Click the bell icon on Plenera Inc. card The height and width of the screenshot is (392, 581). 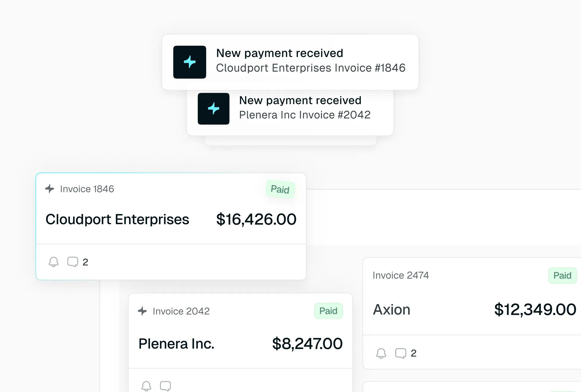click(146, 386)
